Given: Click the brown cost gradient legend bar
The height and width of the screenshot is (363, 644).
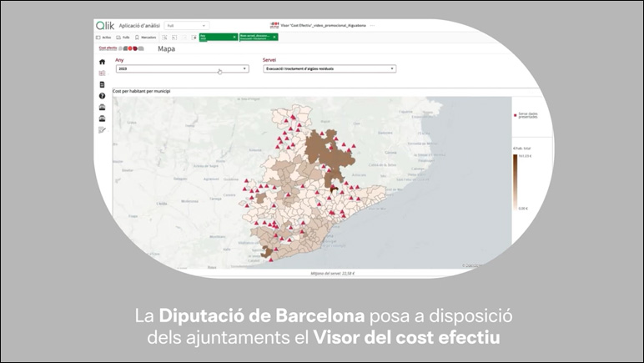Looking at the screenshot, I should tap(516, 180).
